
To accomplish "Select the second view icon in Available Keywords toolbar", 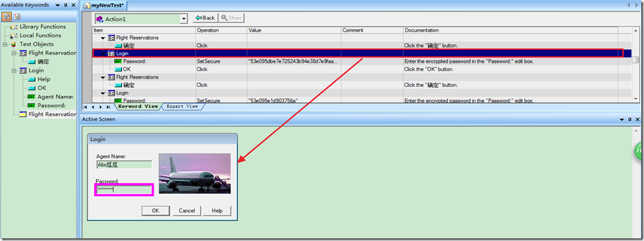I will (x=17, y=17).
